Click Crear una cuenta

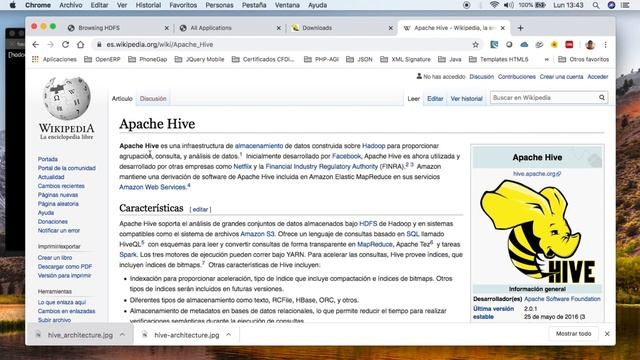(x=561, y=76)
